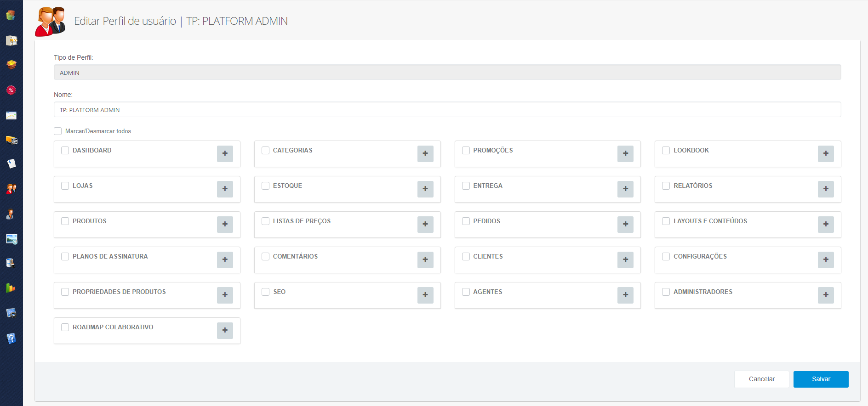Screen dimensions: 868x406
Task: Tick the COMENTÁRIOS checkbox
Action: 266,257
